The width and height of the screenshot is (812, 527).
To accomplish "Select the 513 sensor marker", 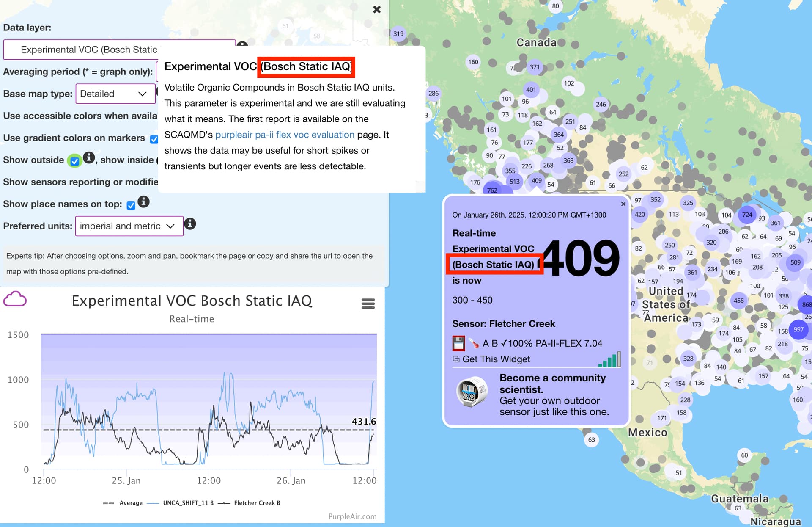I will click(x=514, y=182).
